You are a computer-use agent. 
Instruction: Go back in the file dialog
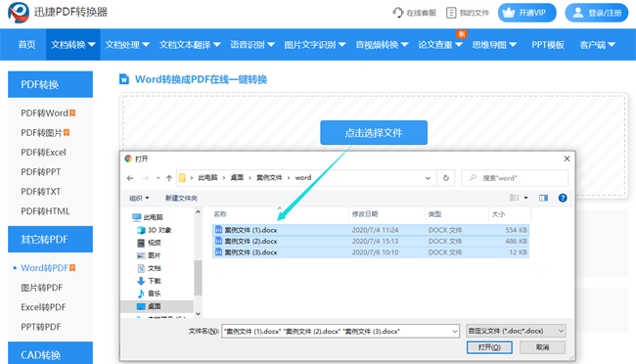coord(130,178)
